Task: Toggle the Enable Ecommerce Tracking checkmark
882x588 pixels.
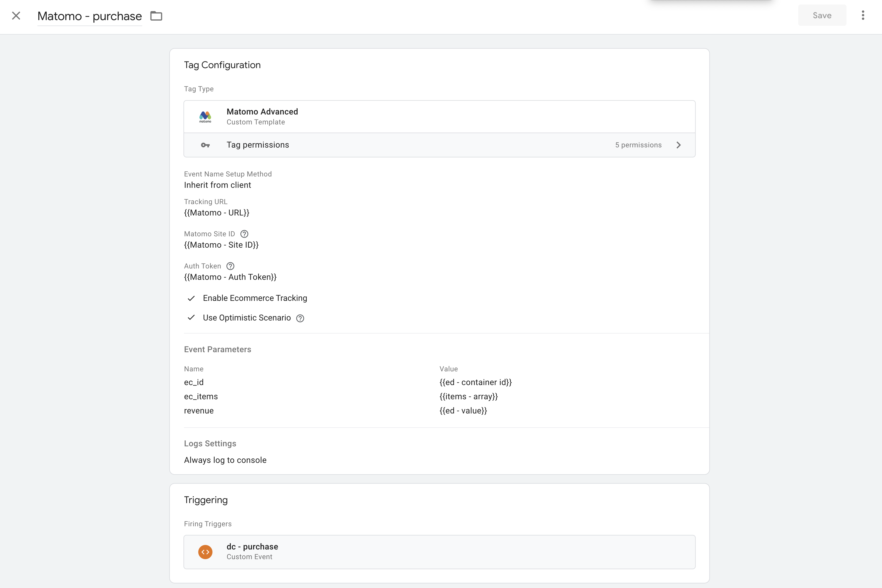Action: (191, 298)
